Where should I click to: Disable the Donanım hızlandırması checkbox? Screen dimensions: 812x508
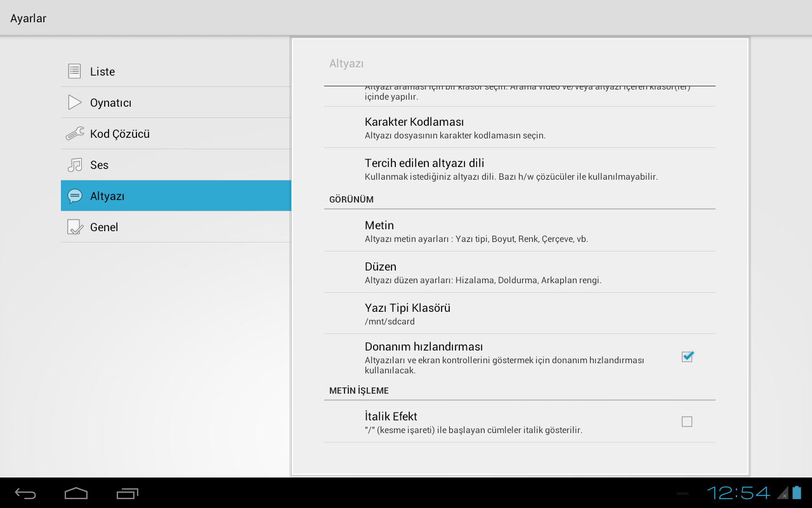(x=687, y=357)
